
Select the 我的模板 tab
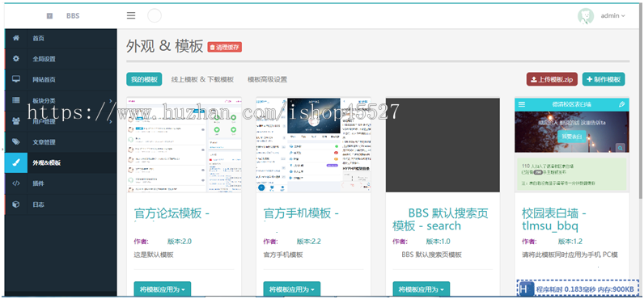[x=144, y=79]
